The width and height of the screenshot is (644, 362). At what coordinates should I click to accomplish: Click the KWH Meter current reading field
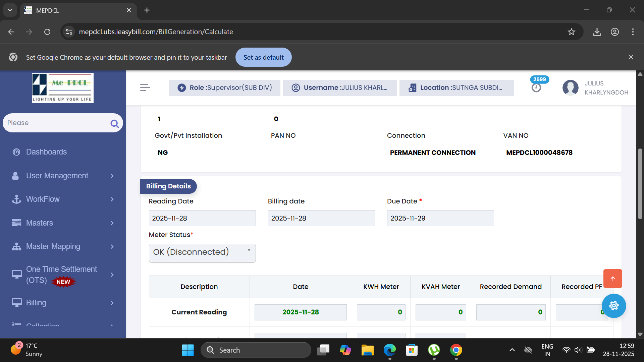381,312
